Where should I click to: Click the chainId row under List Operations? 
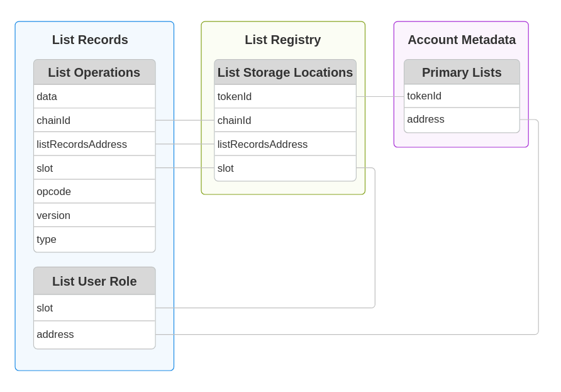(94, 120)
